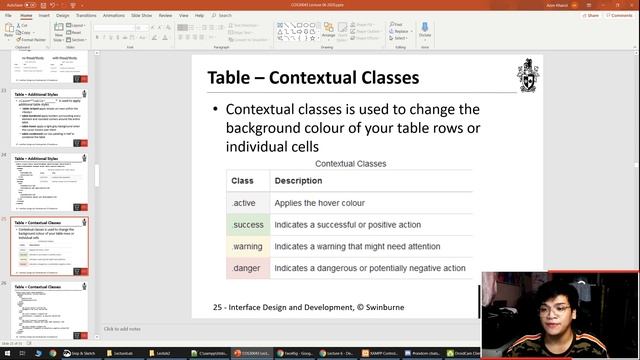Open Google Chrome pinned taskbar icon
640x360 pixels.
coord(53,353)
